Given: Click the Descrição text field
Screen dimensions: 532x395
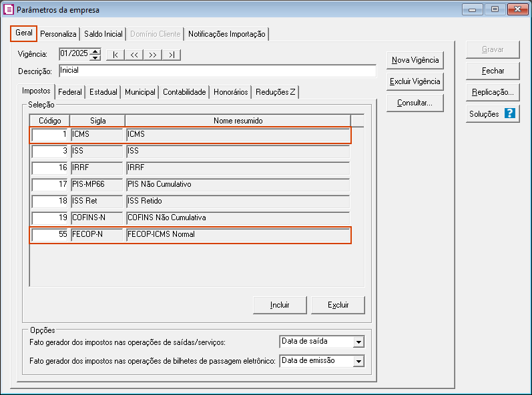Looking at the screenshot, I should click(217, 71).
